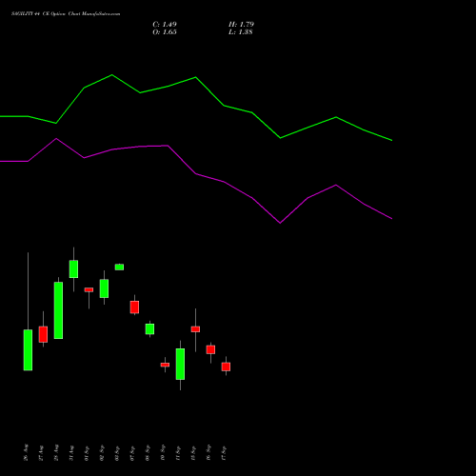
Task: Click the 02 Sep date label
Action: [x=102, y=453]
